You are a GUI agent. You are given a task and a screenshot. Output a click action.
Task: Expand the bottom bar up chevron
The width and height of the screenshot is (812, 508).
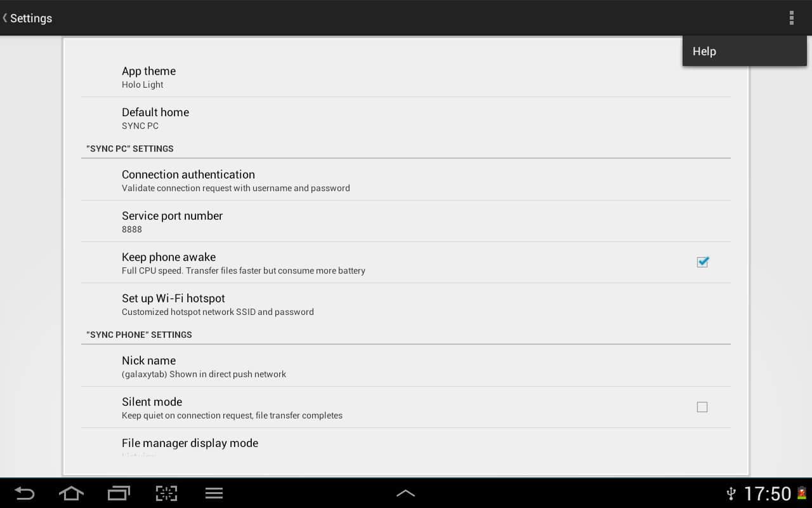pos(405,493)
